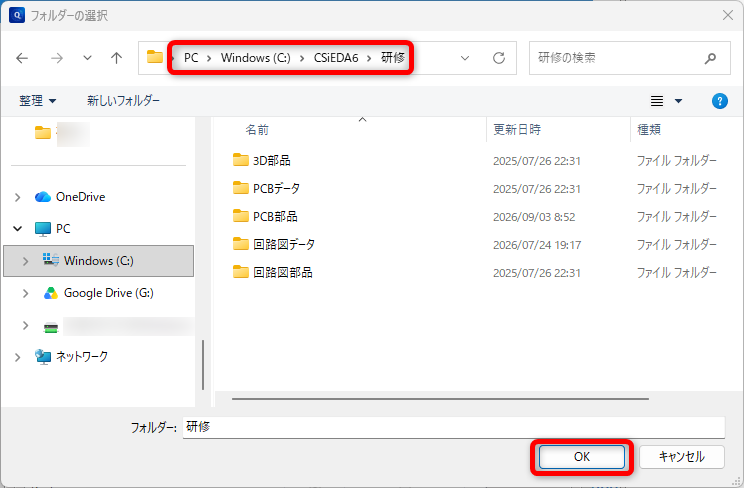Image resolution: width=744 pixels, height=488 pixels.
Task: Go back using the left arrow
Action: [x=22, y=58]
